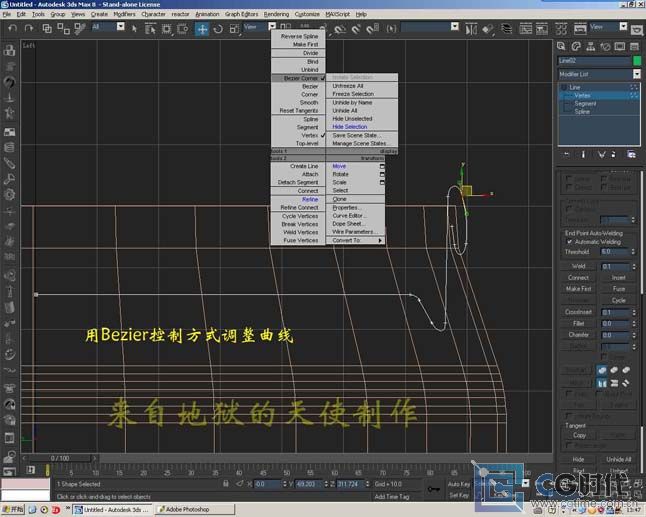The image size is (646, 517).
Task: Open the Select by Name tool
Action: (x=150, y=28)
